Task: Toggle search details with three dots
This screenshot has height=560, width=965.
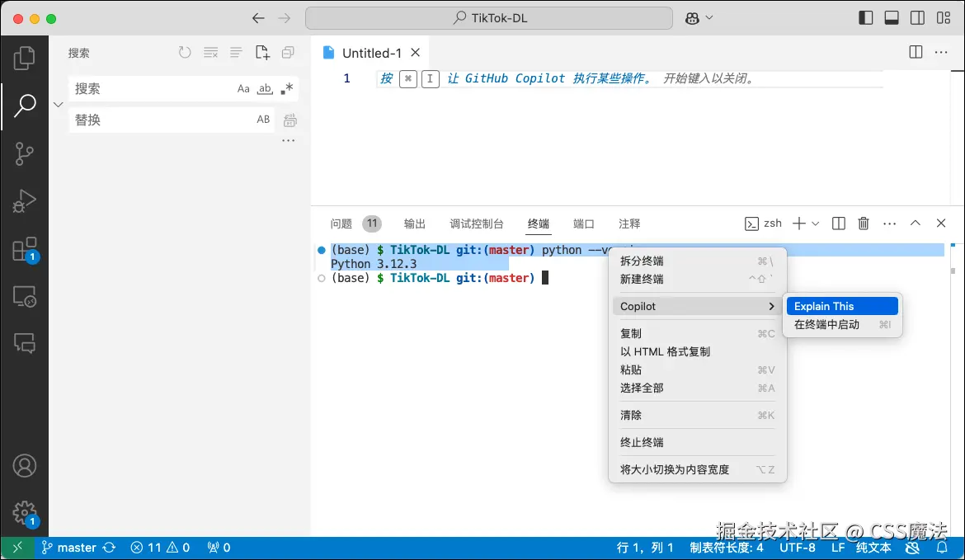Action: [x=288, y=141]
